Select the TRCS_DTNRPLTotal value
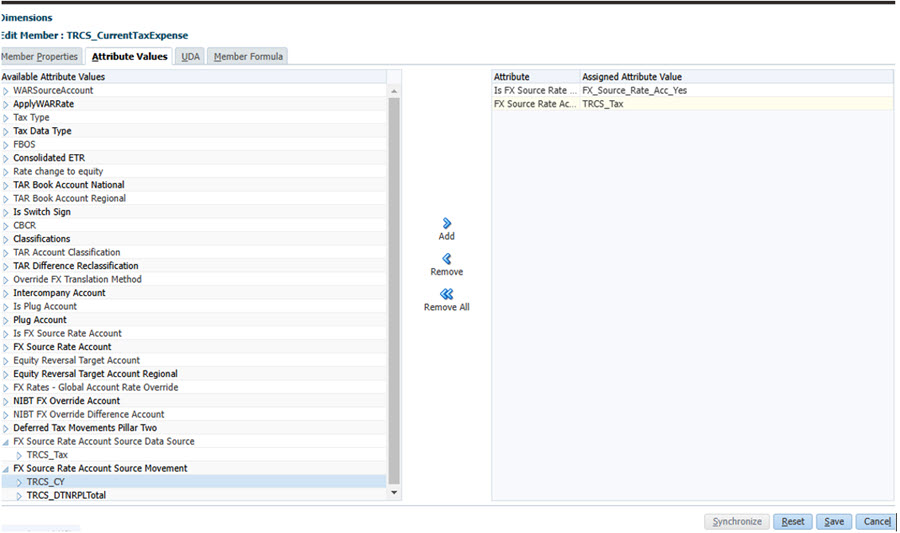This screenshot has height=533, width=900. tap(193, 495)
